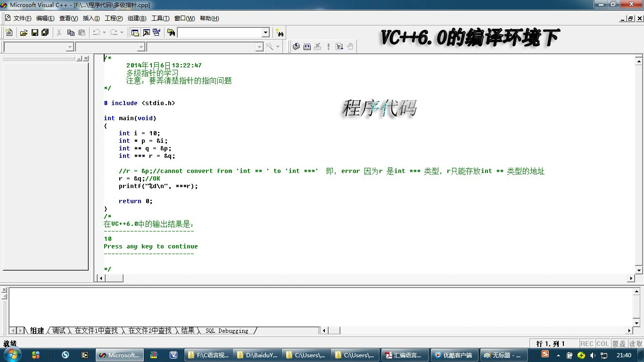Click the Go debug icon
This screenshot has width=644, height=362.
(339, 46)
